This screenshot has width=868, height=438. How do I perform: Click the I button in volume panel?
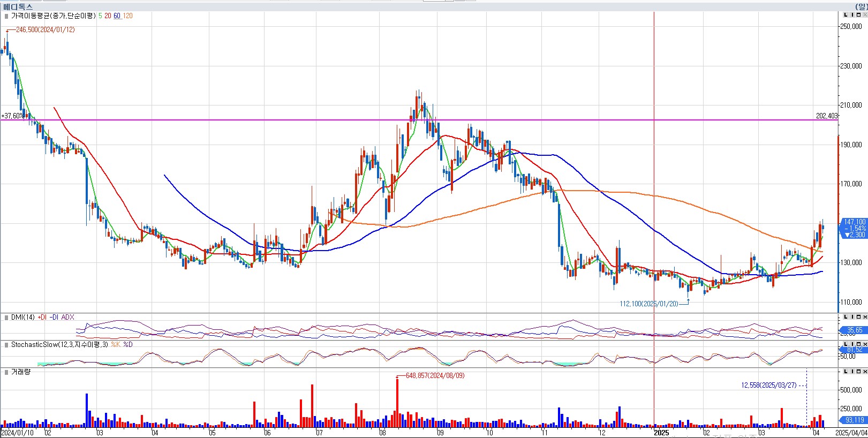pyautogui.click(x=852, y=371)
